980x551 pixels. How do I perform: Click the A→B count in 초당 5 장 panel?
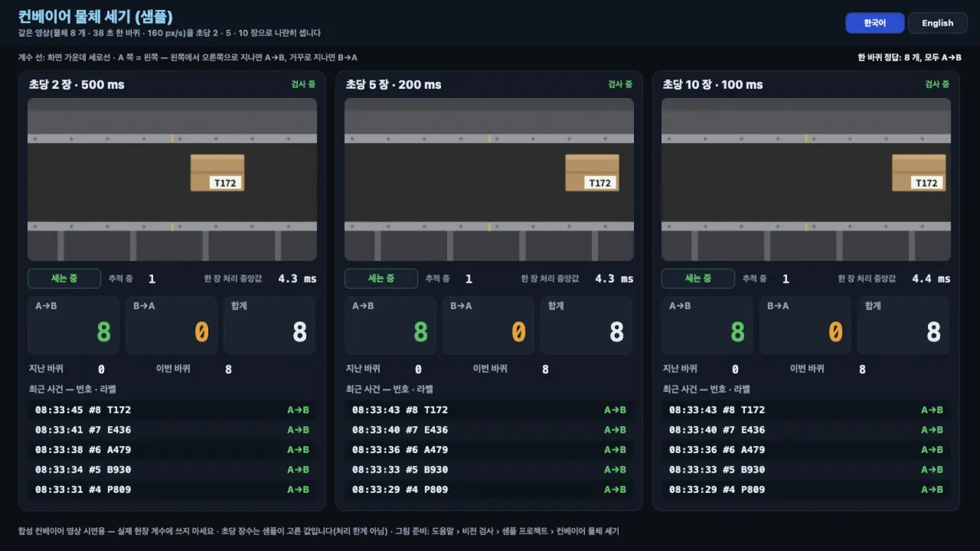point(390,325)
